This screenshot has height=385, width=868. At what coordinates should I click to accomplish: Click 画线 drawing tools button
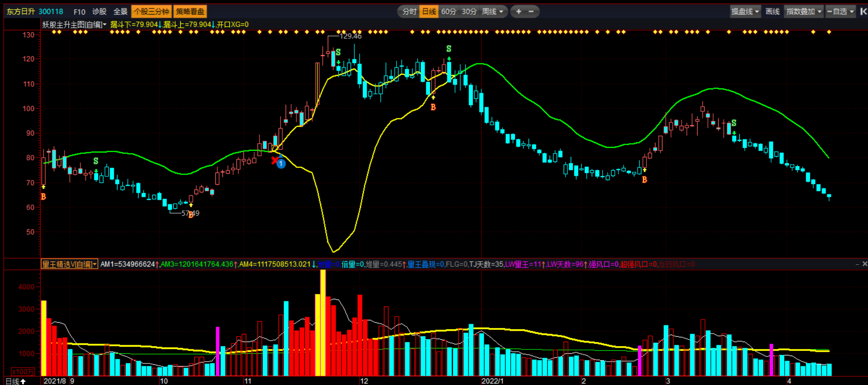(x=772, y=12)
